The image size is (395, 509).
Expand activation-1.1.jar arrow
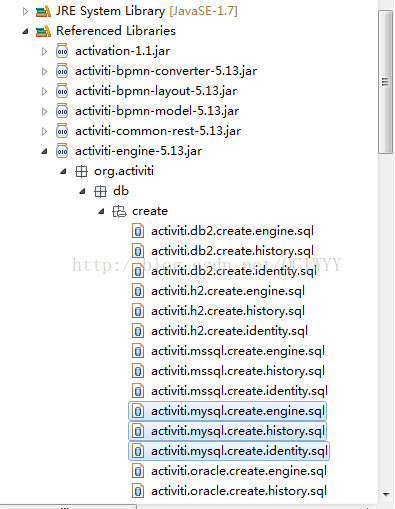(x=44, y=51)
